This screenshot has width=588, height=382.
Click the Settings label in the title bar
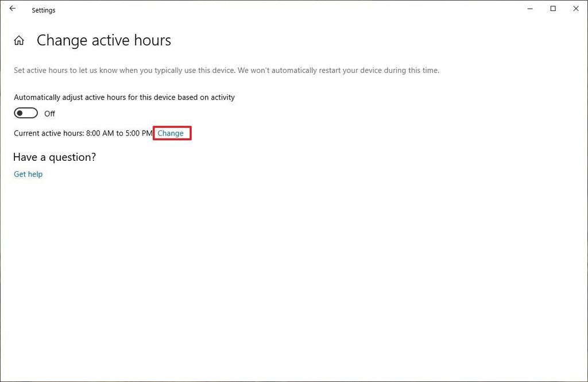coord(43,10)
